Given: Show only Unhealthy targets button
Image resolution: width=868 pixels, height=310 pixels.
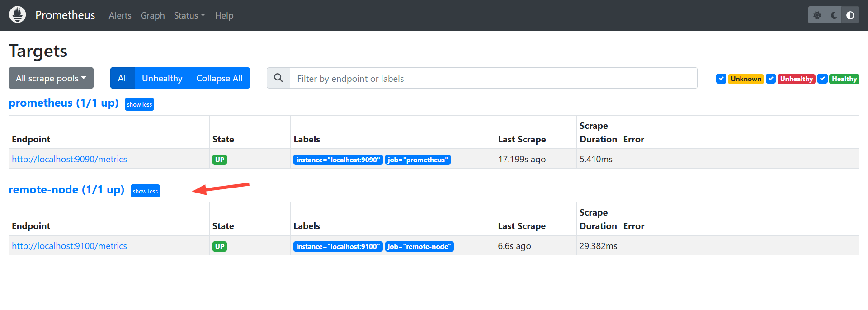Looking at the screenshot, I should (x=162, y=78).
